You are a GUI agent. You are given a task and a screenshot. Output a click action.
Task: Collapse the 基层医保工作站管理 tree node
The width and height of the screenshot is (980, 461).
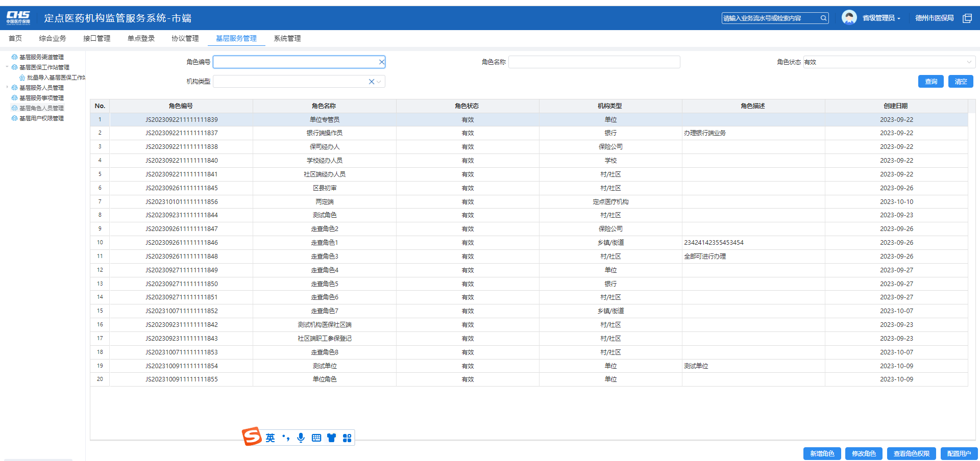point(7,67)
